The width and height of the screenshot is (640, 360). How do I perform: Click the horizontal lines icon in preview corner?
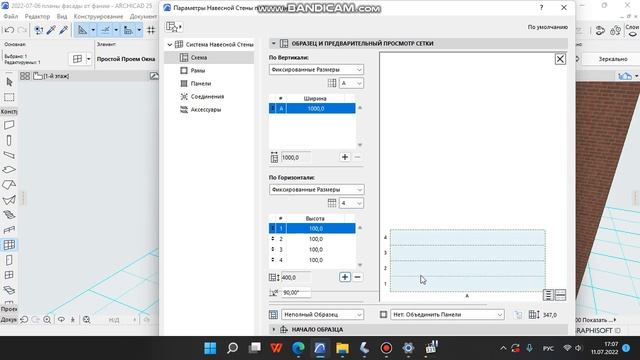(x=560, y=295)
